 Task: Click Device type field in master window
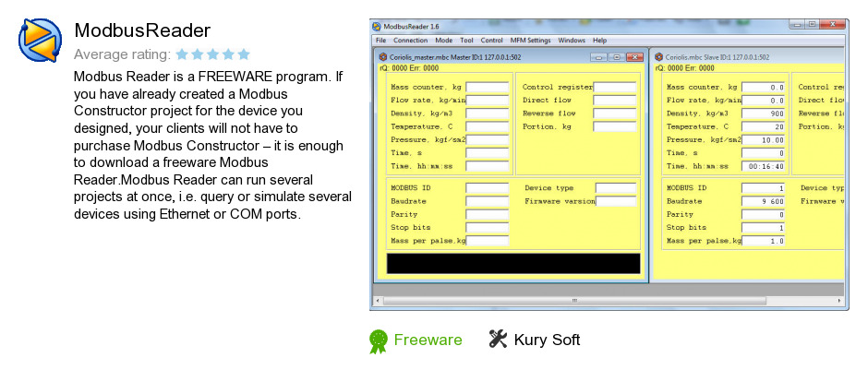[616, 188]
